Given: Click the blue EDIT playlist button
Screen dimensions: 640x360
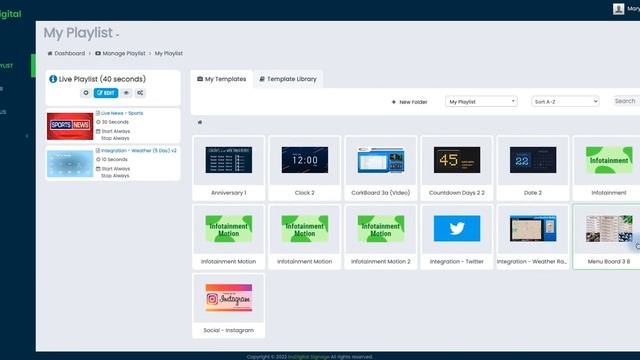Looking at the screenshot, I should coord(106,93).
